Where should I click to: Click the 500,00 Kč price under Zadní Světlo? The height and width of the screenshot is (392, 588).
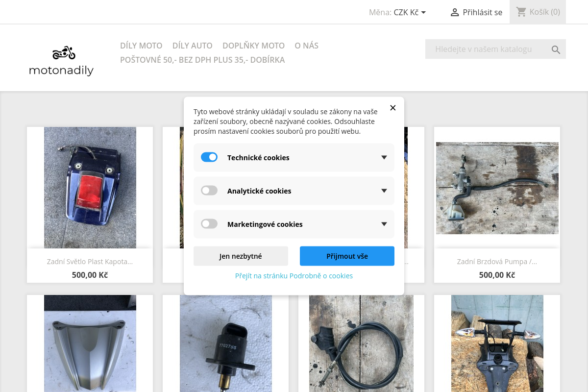click(x=90, y=275)
